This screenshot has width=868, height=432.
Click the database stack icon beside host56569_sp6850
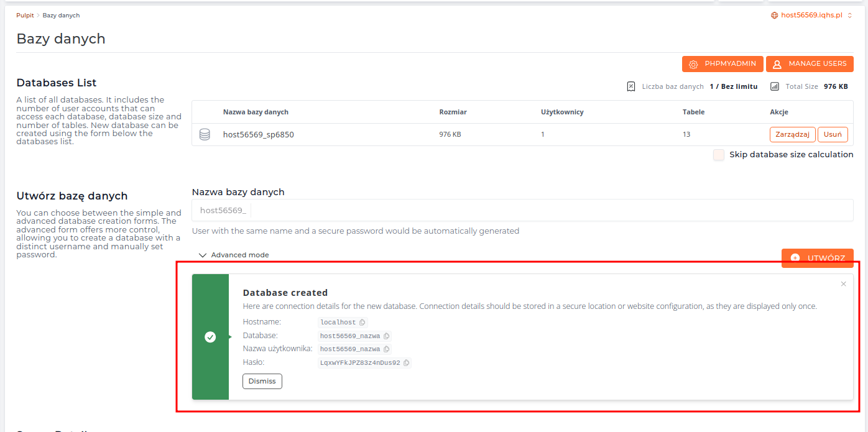point(205,134)
